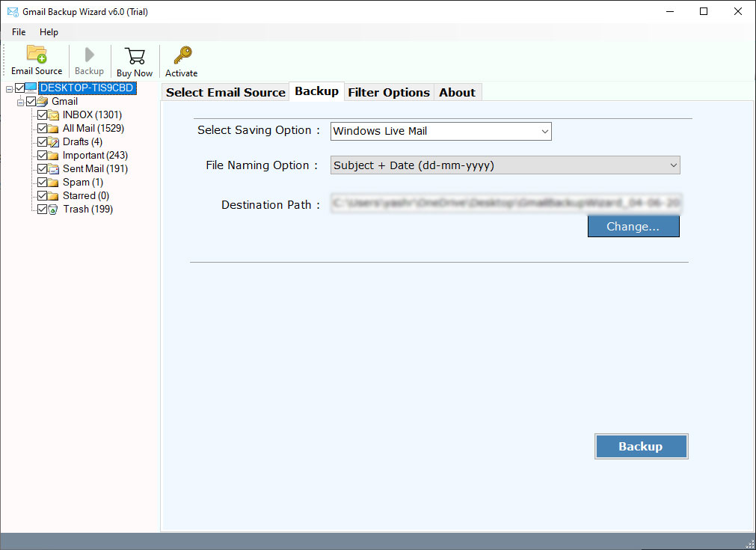Viewport: 756px width, 550px height.
Task: Click the Destination Path field
Action: [505, 203]
